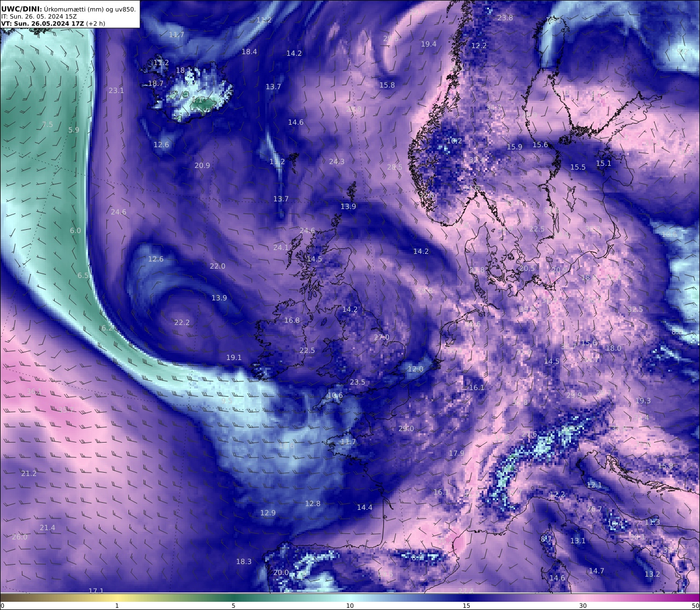Click the 24.1 value label
This screenshot has height=610, width=700.
(281, 248)
